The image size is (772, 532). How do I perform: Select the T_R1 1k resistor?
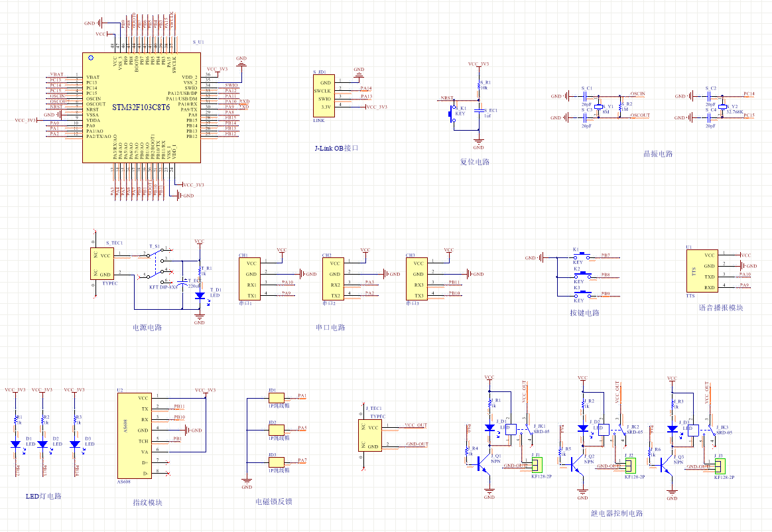tap(200, 272)
